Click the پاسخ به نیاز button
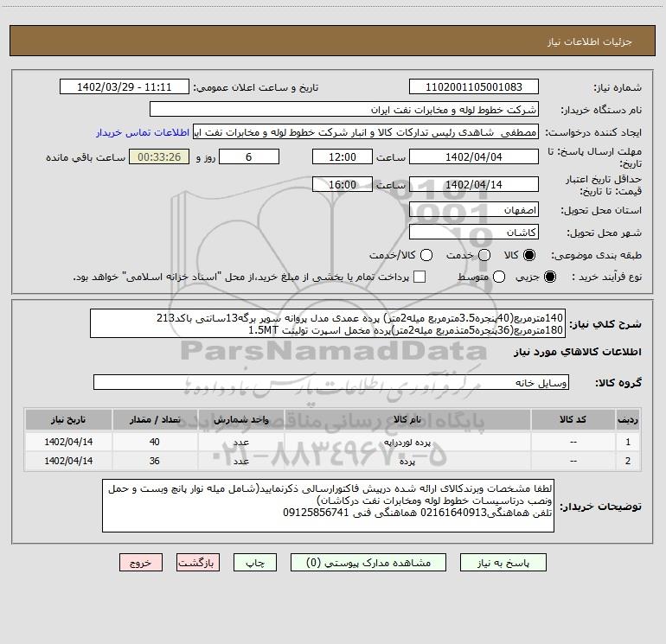Screen dimensions: 666x644 (x=503, y=563)
